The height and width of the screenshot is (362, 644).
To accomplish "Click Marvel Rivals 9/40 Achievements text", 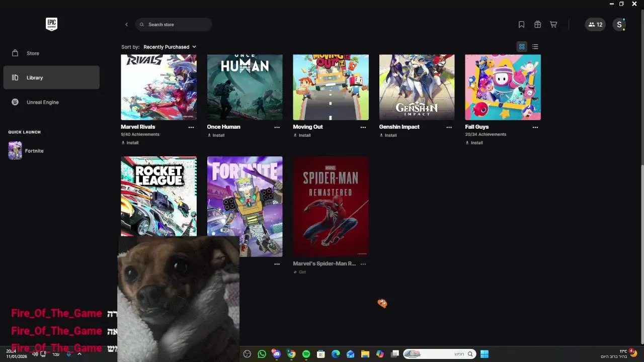I will [140, 134].
